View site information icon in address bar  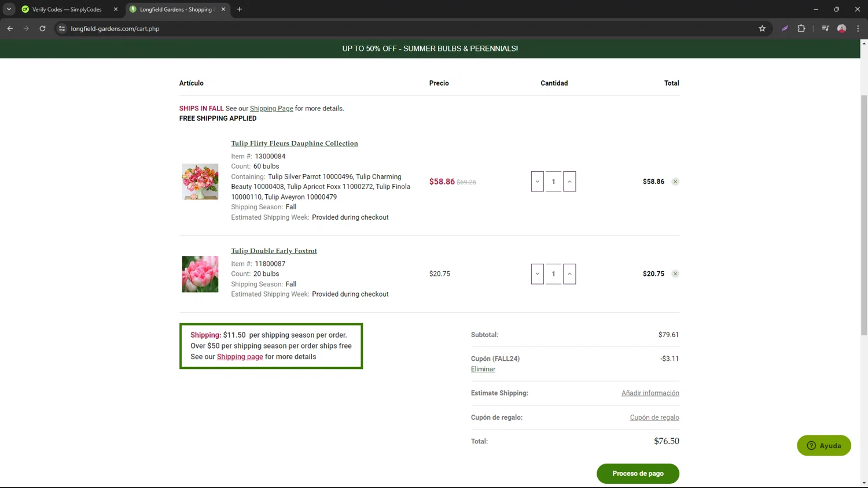coord(62,28)
